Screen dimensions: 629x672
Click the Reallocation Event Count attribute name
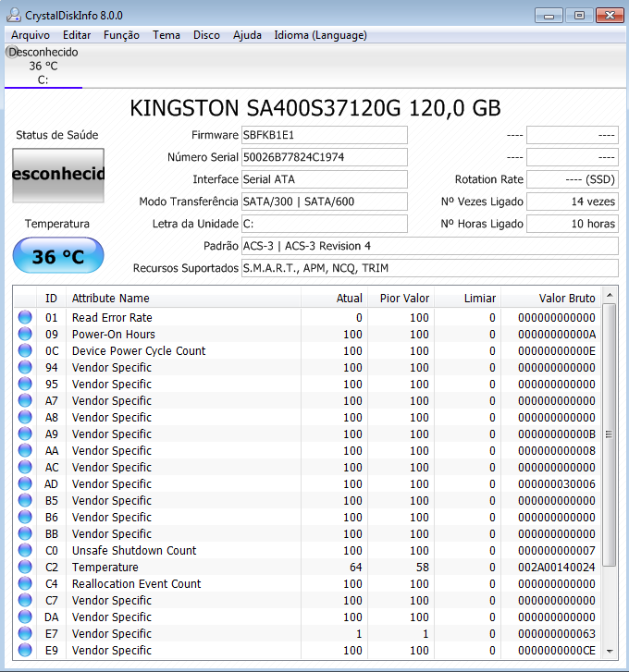coord(136,583)
